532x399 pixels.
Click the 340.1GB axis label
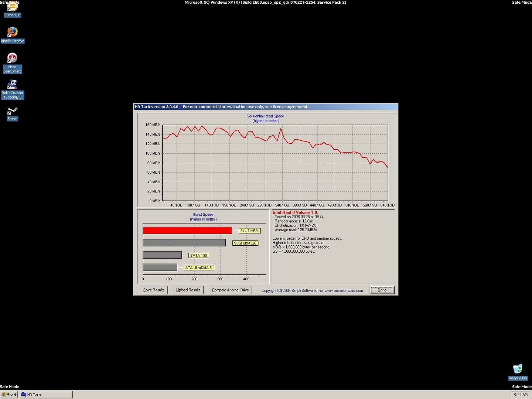coord(282,205)
